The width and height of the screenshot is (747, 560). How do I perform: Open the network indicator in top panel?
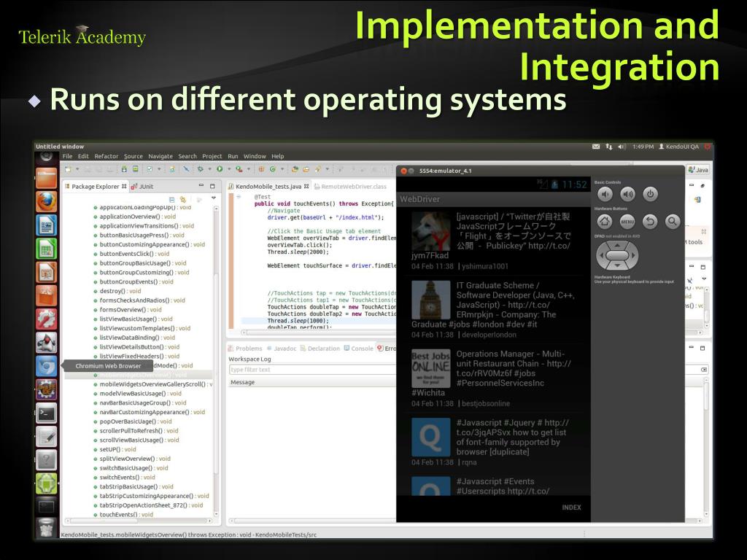pos(609,147)
